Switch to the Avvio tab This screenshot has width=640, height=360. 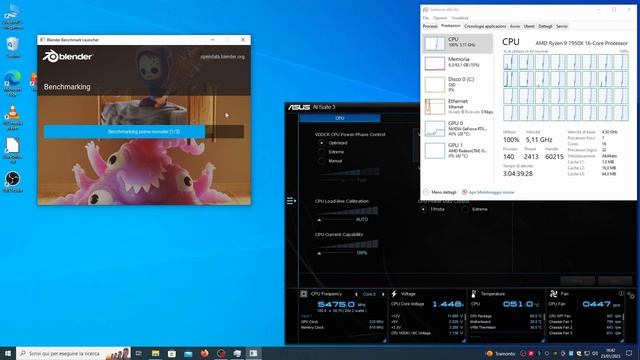click(515, 26)
